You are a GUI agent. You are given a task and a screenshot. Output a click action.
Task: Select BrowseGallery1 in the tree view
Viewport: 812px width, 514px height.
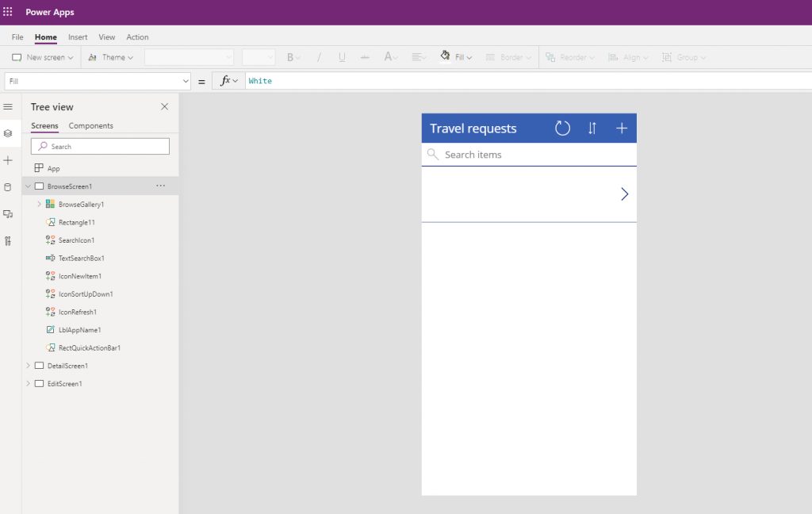82,204
